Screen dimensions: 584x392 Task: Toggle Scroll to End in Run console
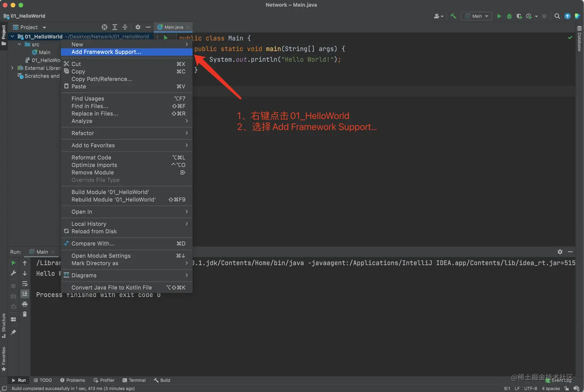25,294
